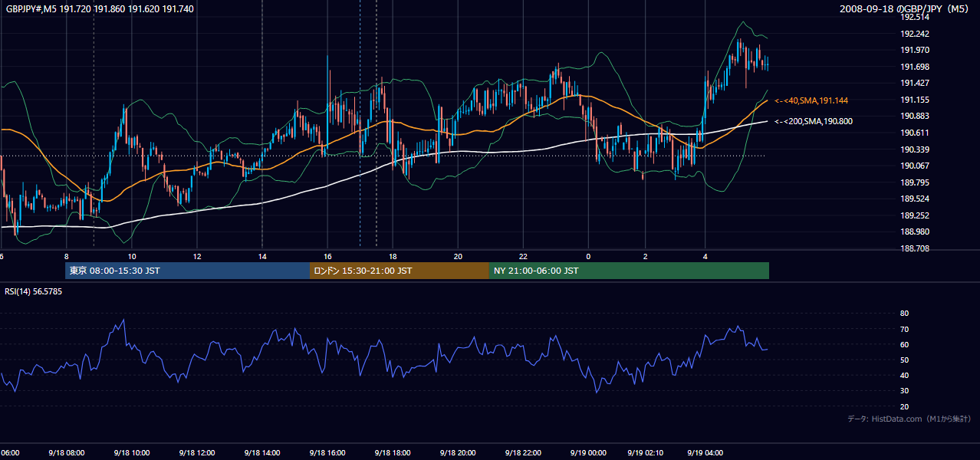Click the 9/18 18:00 time axis label
Image resolution: width=980 pixels, height=460 pixels.
point(393,453)
